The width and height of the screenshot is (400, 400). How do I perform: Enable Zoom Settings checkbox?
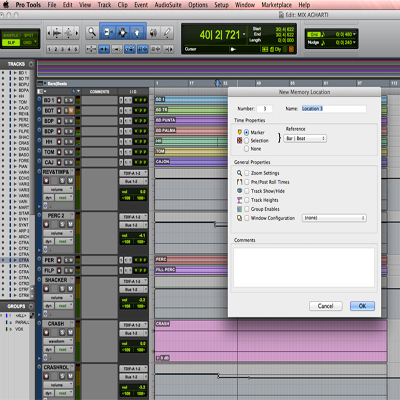click(x=247, y=173)
